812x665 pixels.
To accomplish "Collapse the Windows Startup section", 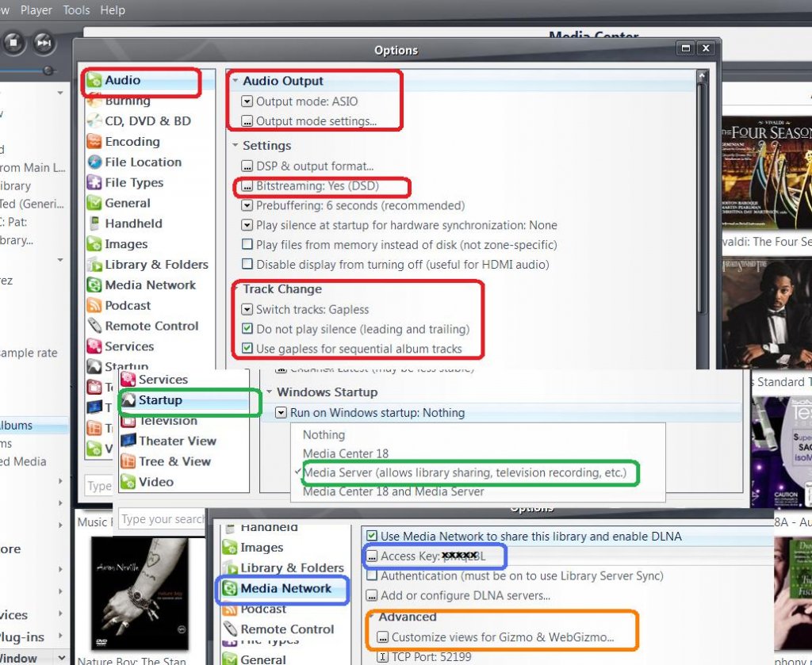I will coord(270,392).
